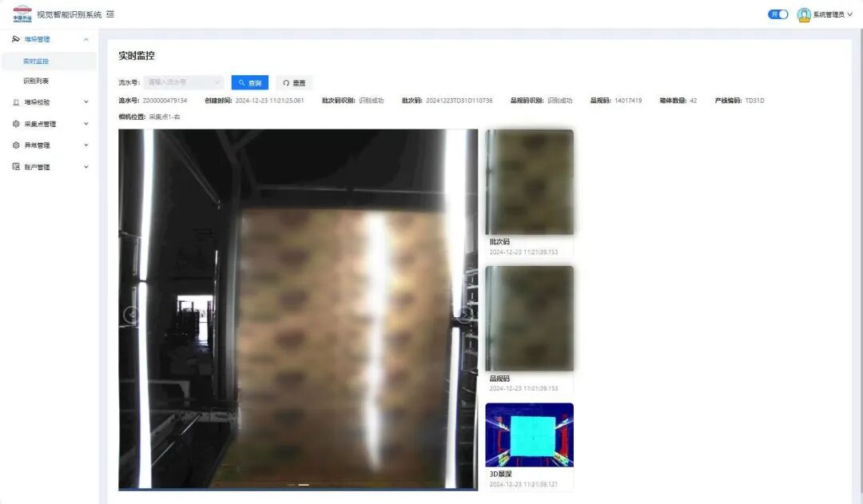Show next image with right carousel arrow

click(x=466, y=315)
